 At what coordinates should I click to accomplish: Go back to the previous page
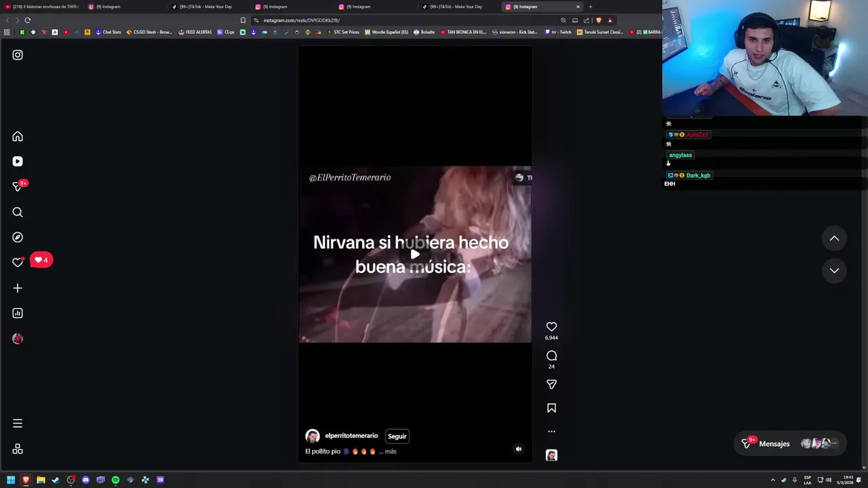coord(7,20)
